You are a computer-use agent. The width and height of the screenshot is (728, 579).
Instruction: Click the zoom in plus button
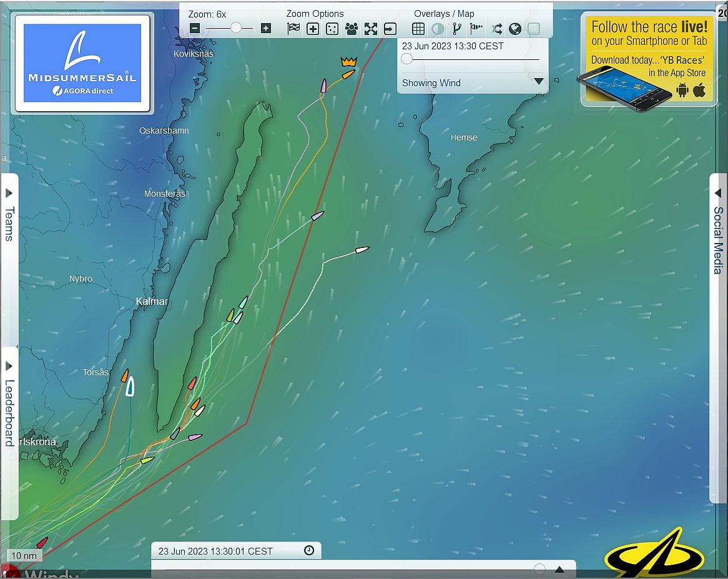coord(266,28)
